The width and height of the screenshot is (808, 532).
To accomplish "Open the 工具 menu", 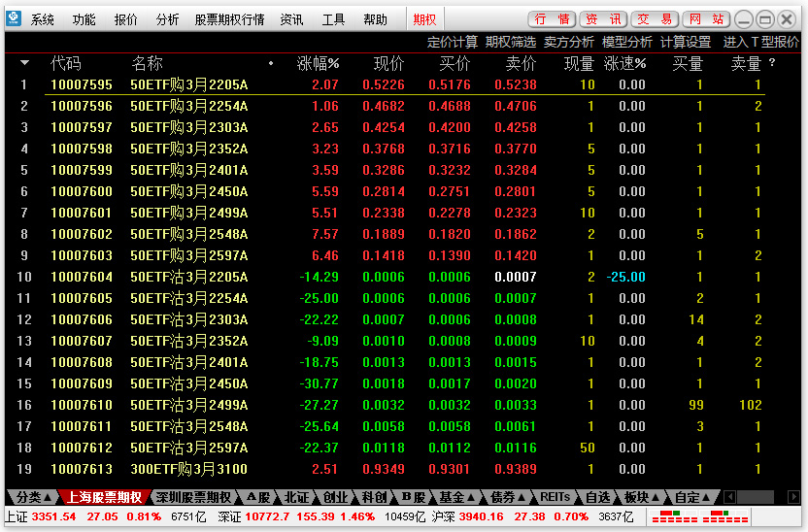I will click(x=333, y=19).
